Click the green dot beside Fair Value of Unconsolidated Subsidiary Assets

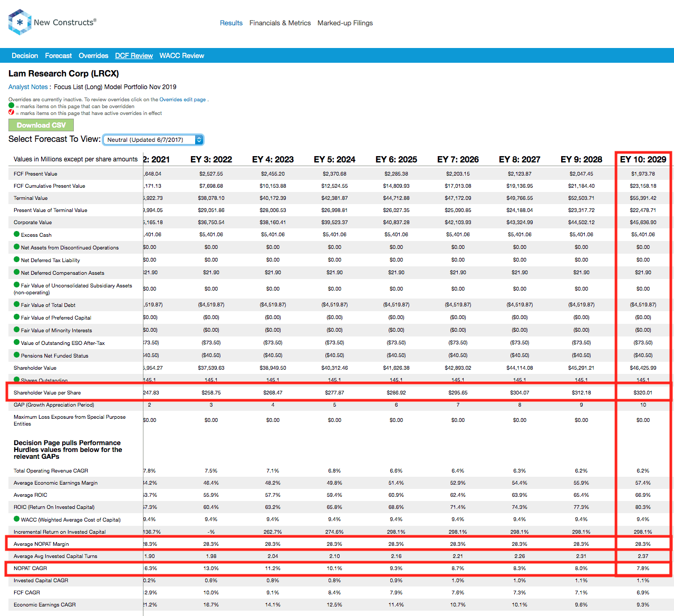[x=17, y=285]
